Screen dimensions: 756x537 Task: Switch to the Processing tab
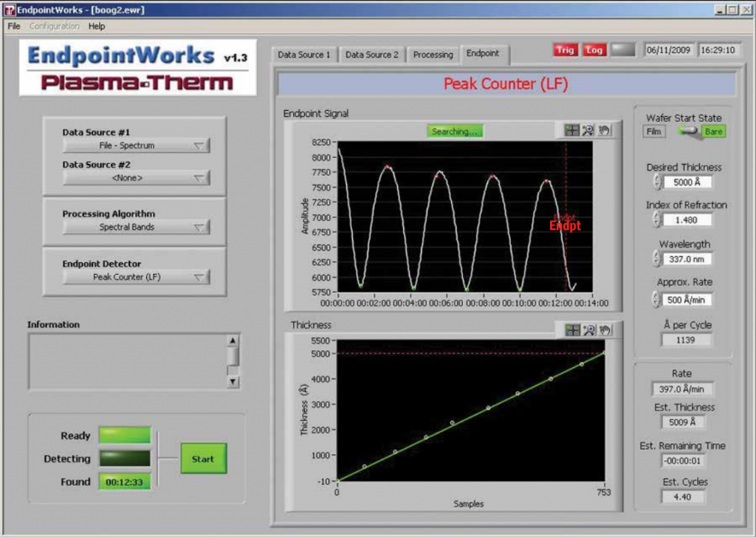(x=433, y=54)
